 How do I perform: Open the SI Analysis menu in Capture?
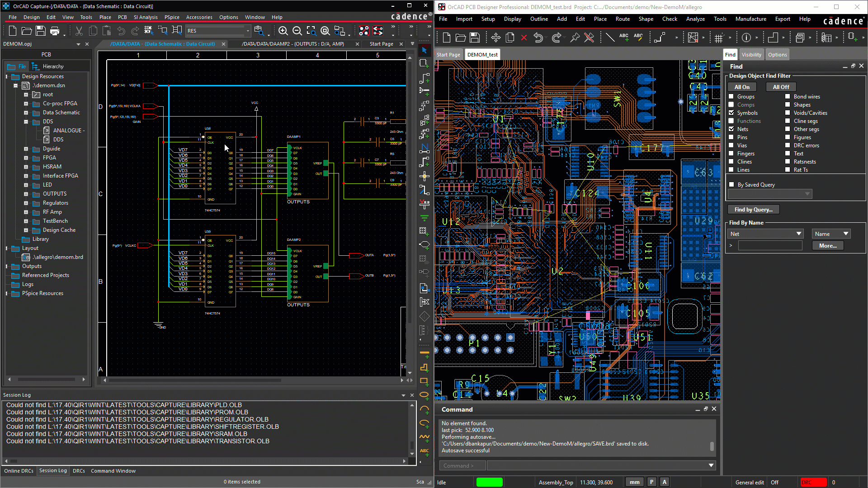tap(146, 17)
